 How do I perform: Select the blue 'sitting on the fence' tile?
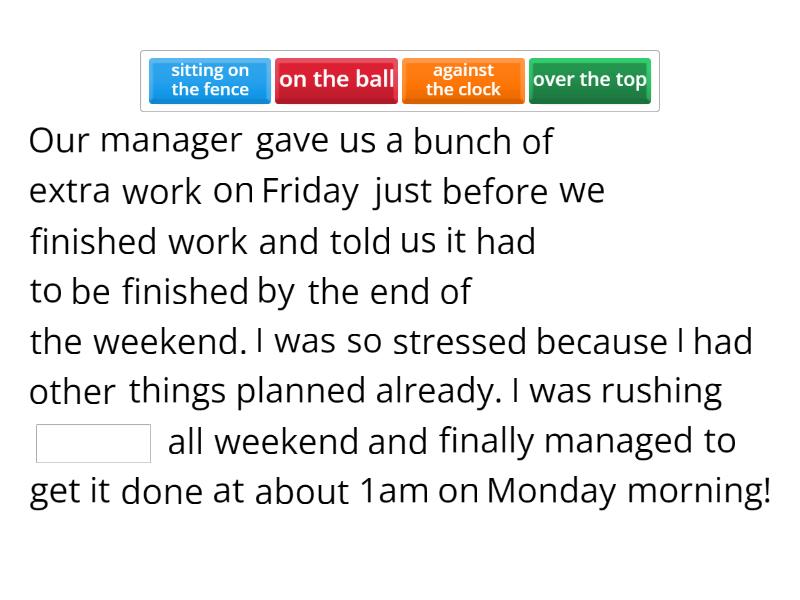[x=210, y=80]
